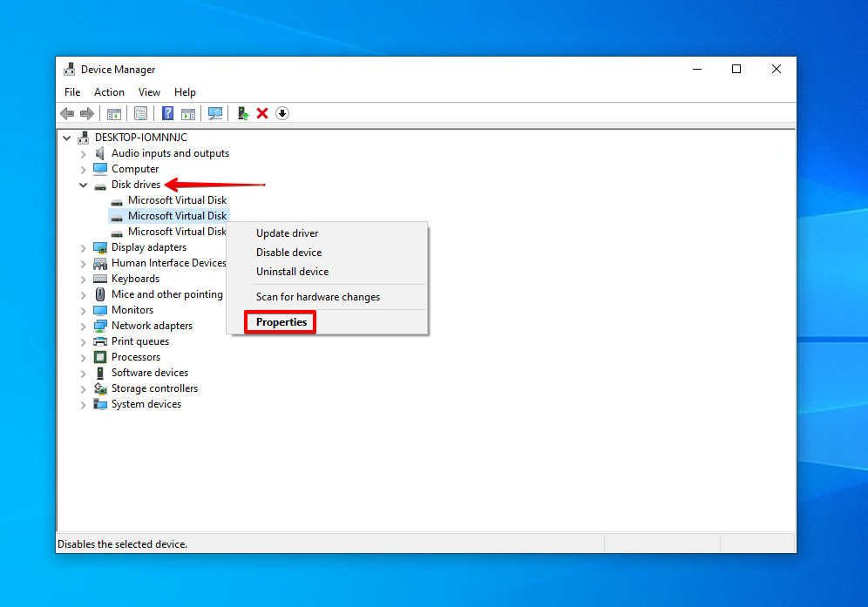
Task: Choose Uninstall device in context menu
Action: point(292,272)
